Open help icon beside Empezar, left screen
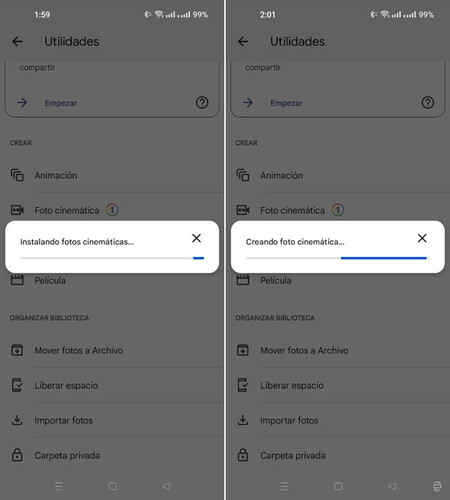The width and height of the screenshot is (450, 500). [x=202, y=103]
